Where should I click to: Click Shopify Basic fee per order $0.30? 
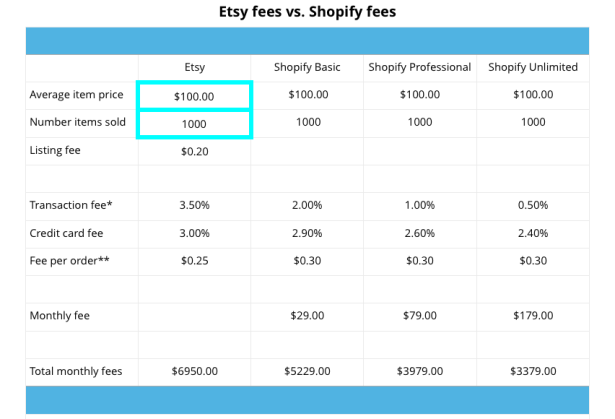[x=307, y=261]
